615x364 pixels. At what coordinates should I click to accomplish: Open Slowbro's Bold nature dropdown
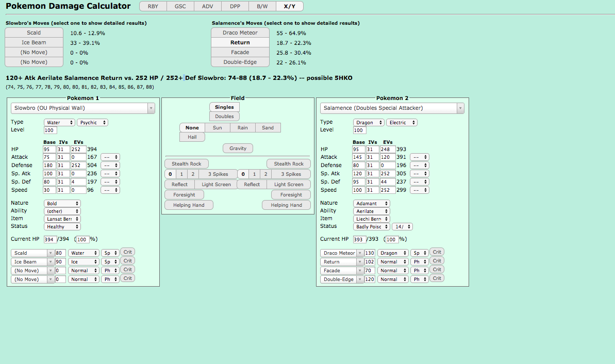(62, 203)
